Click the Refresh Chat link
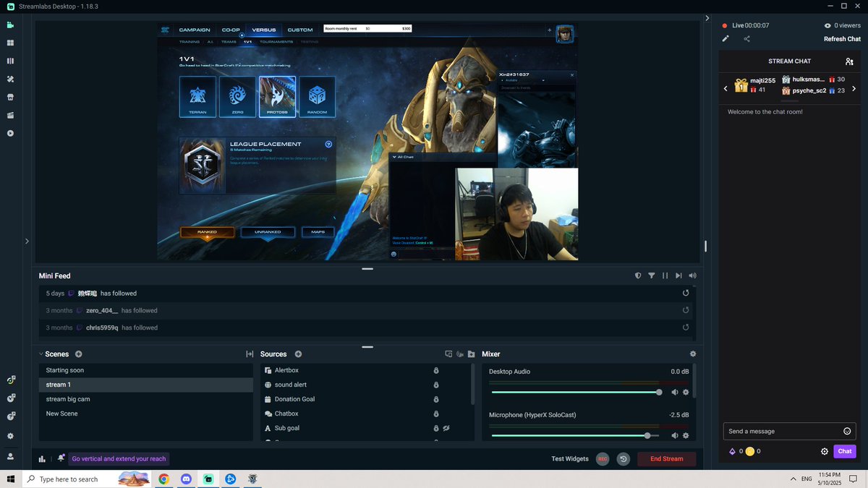Image resolution: width=868 pixels, height=488 pixels. (x=842, y=38)
